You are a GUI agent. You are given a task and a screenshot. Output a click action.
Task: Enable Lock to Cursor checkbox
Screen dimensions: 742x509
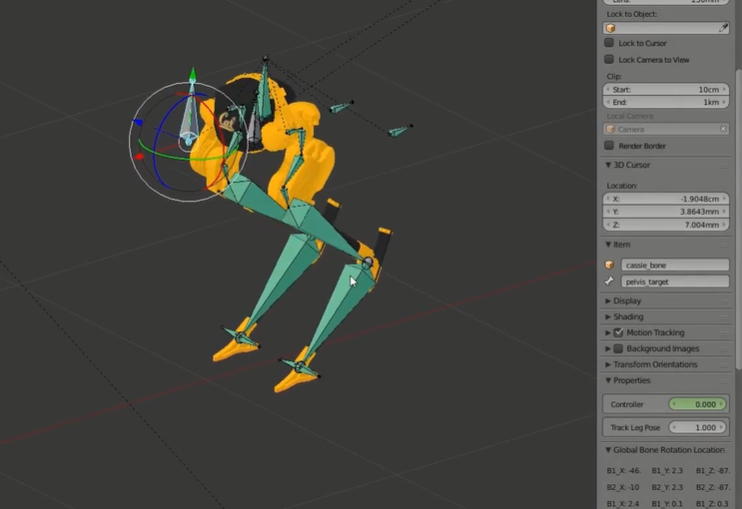point(609,44)
